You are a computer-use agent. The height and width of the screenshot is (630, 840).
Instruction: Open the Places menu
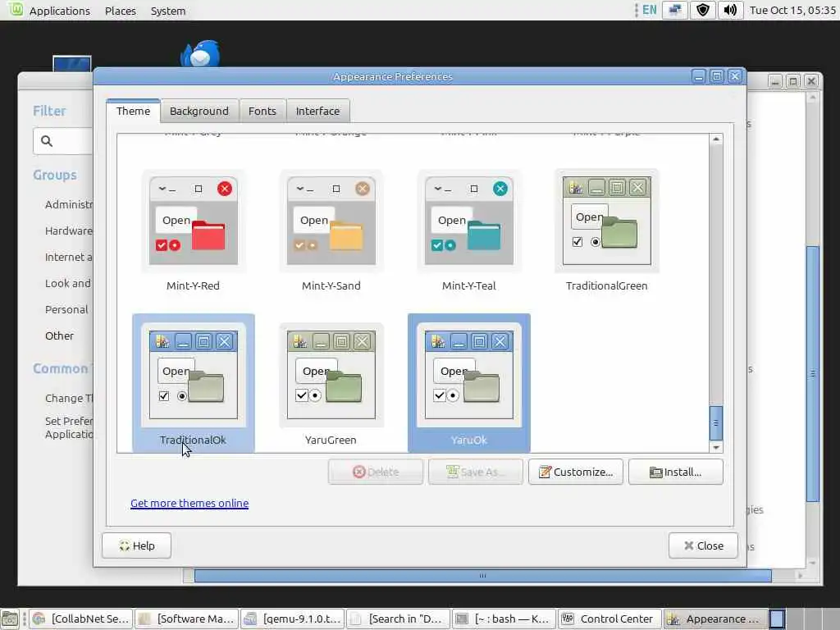121,11
